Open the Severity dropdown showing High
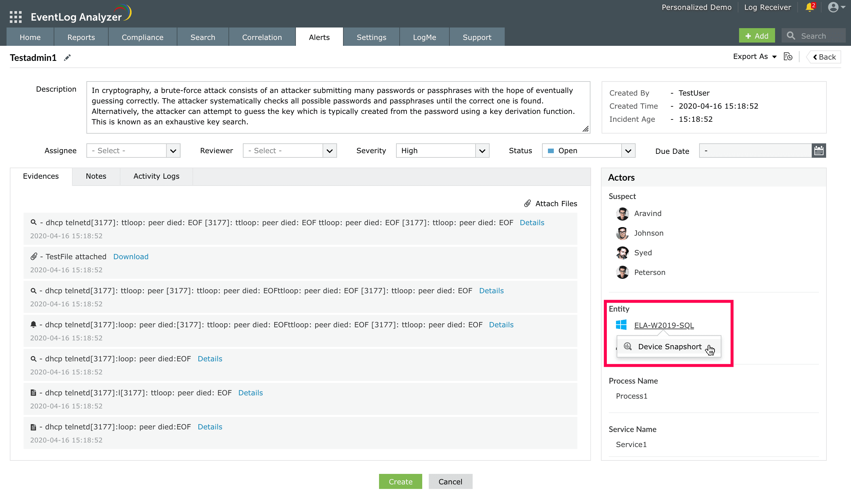 (482, 151)
